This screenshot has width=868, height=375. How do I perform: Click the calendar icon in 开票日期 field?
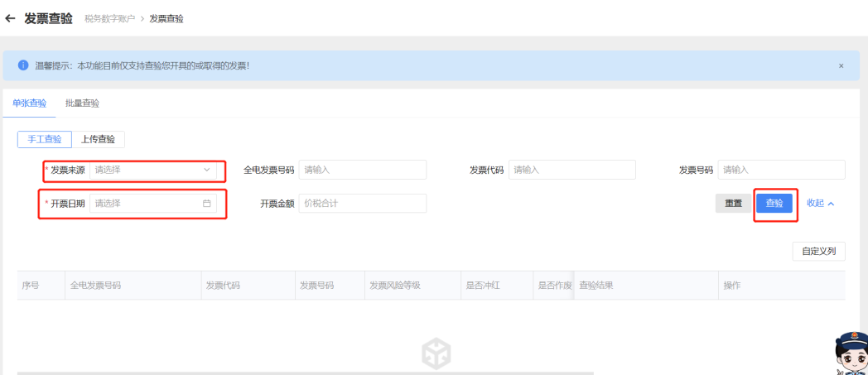point(207,203)
